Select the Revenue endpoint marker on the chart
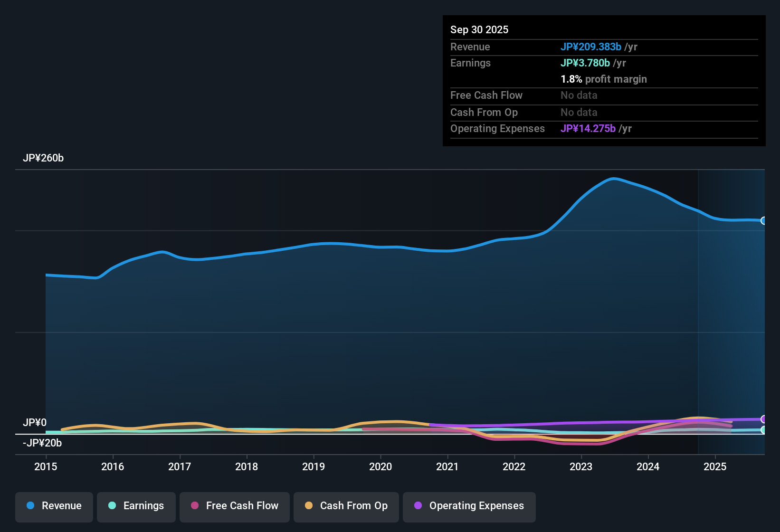780x532 pixels. [764, 221]
